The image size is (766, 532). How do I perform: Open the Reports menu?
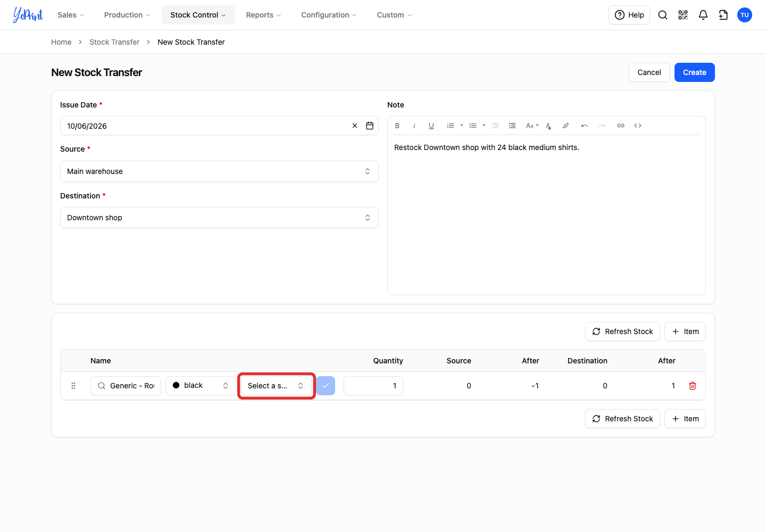(x=263, y=15)
